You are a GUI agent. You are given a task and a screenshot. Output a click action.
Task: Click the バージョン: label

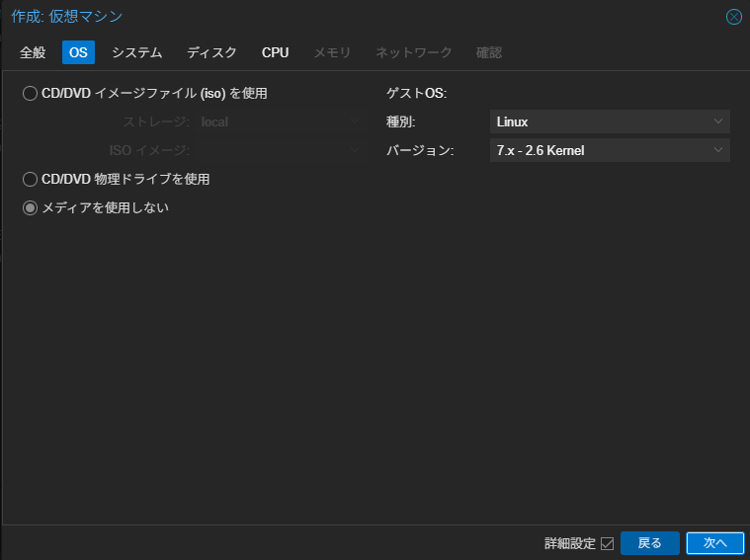coord(420,151)
